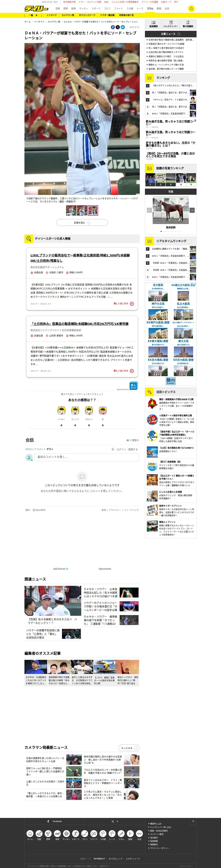Share article on Facebook icon
The height and width of the screenshot is (868, 221).
[x=113, y=27]
